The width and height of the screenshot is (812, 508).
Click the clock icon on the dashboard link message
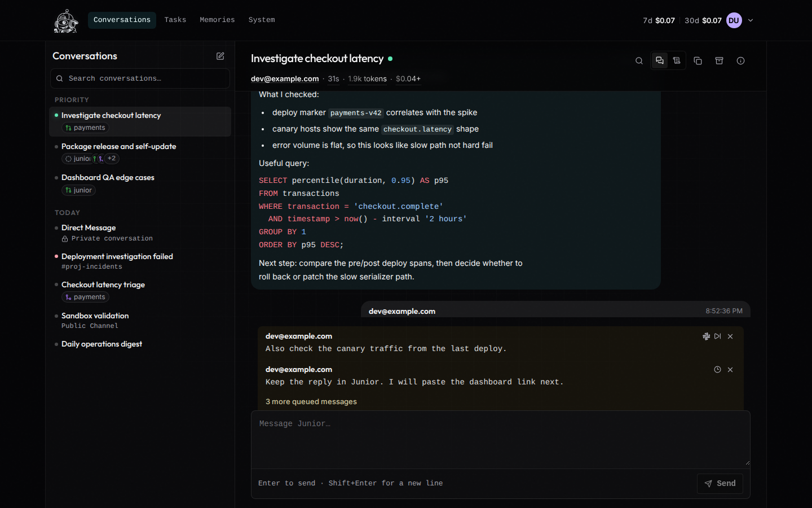(x=717, y=370)
